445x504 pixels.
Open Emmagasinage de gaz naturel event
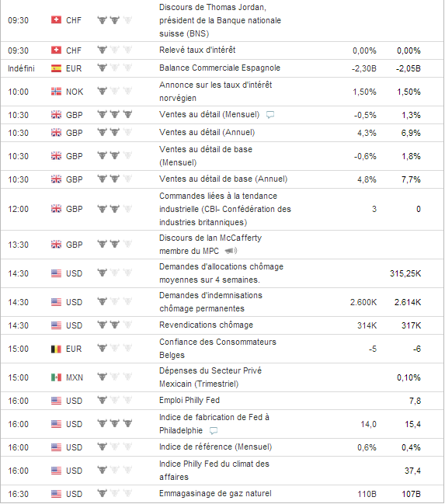coord(215,493)
